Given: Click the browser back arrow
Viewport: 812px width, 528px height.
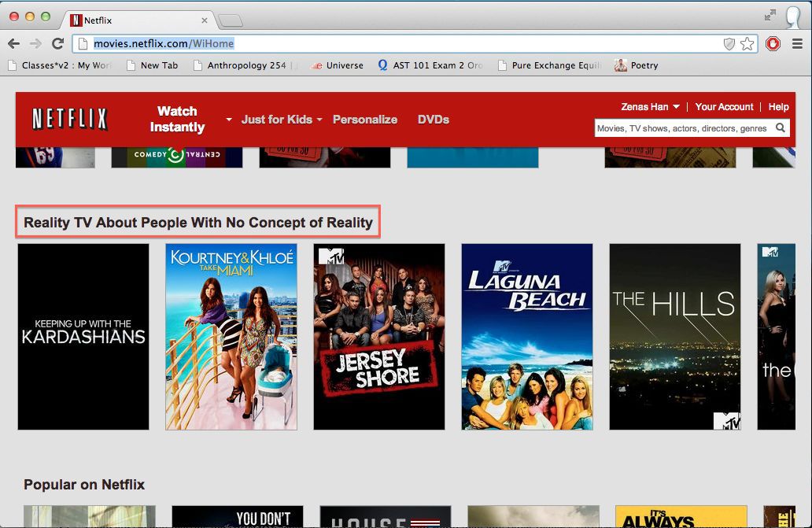Looking at the screenshot, I should pyautogui.click(x=14, y=44).
